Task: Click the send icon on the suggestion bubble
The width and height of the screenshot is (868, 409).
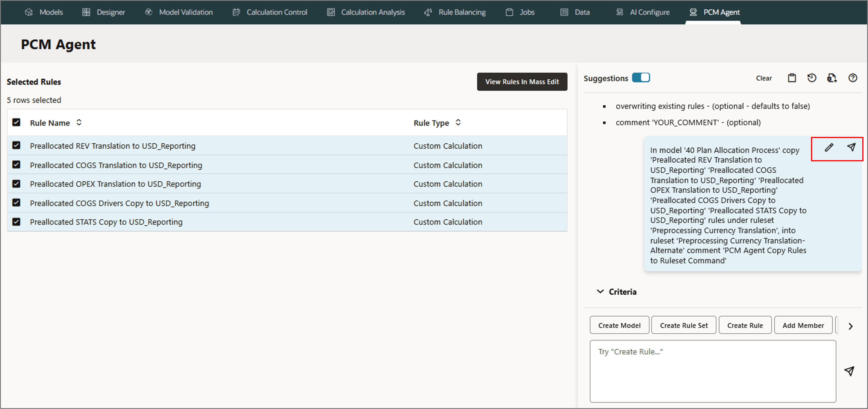Action: coord(851,147)
